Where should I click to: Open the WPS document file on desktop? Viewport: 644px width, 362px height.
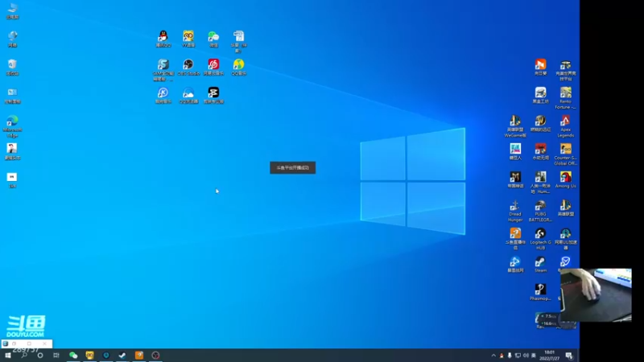pyautogui.click(x=238, y=42)
